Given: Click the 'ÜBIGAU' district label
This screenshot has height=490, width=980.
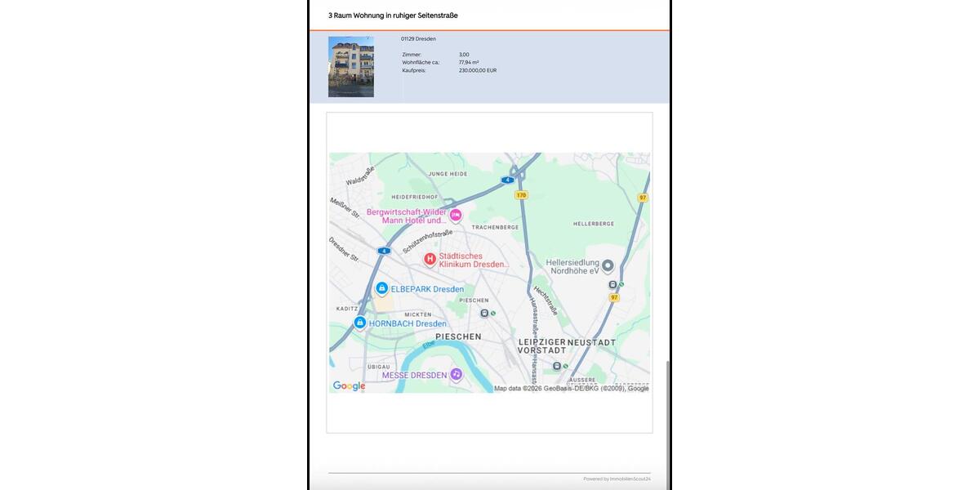Looking at the screenshot, I should (379, 367).
